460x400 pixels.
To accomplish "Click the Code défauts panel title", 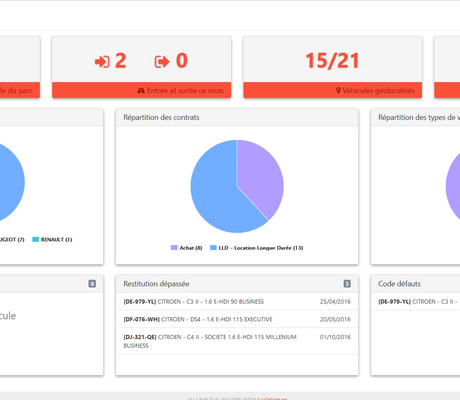I will click(399, 284).
